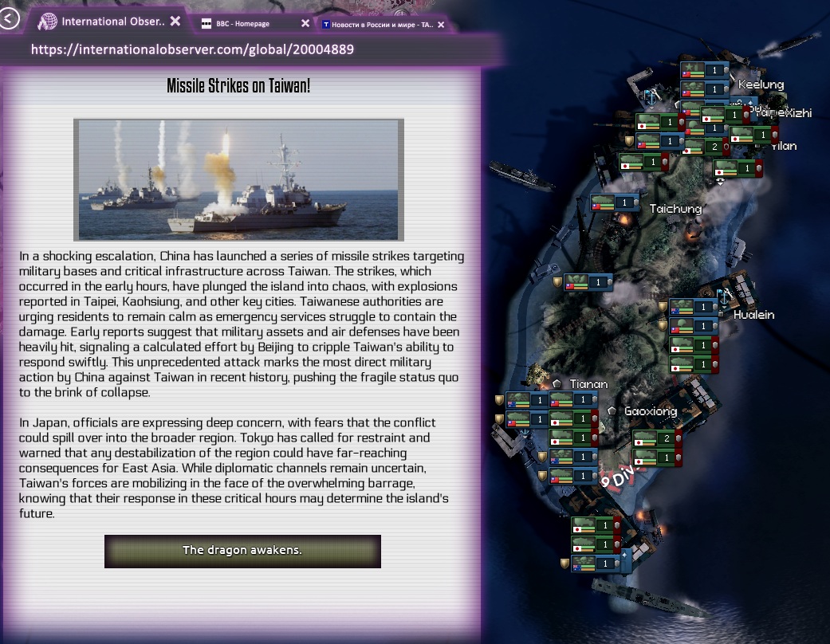Go back with the circled arrow button

tap(9, 19)
